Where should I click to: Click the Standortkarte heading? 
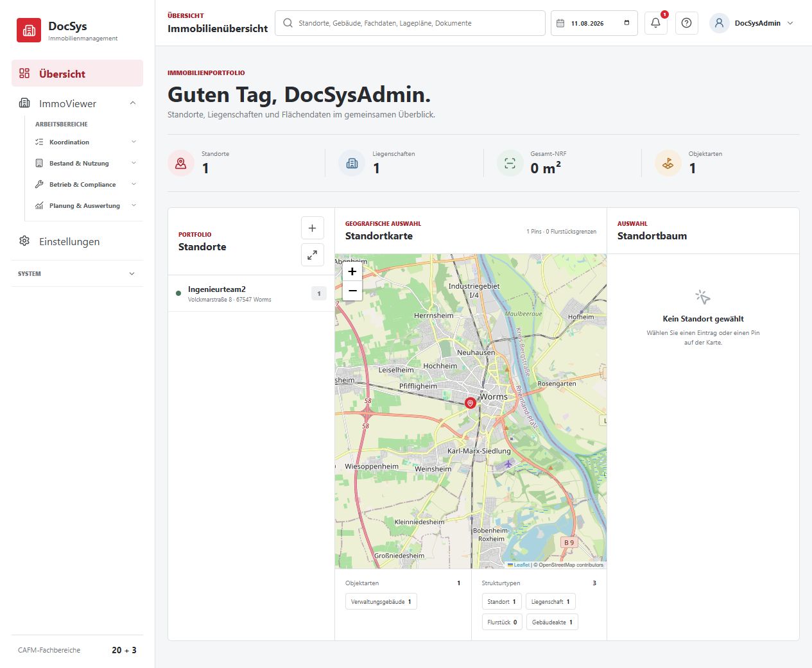click(x=379, y=236)
